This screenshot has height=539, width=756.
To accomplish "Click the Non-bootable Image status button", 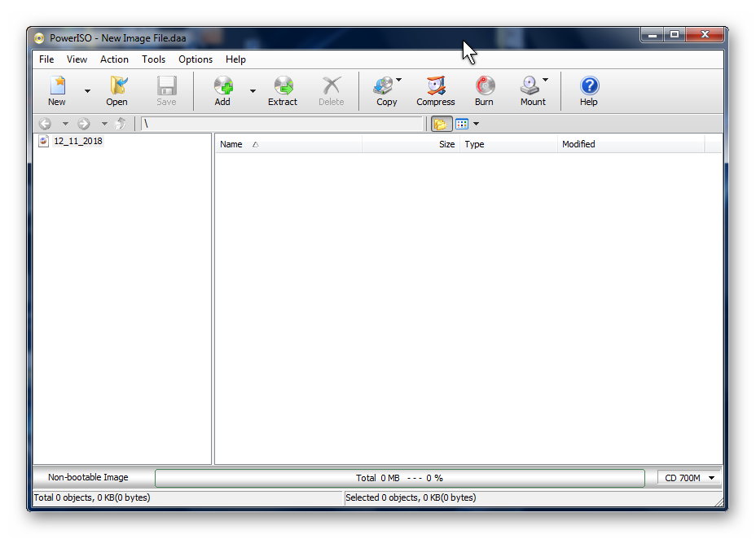I will (x=88, y=477).
